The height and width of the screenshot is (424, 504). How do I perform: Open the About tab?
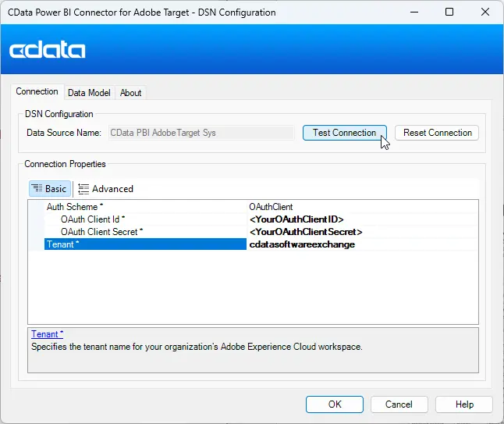pyautogui.click(x=130, y=93)
